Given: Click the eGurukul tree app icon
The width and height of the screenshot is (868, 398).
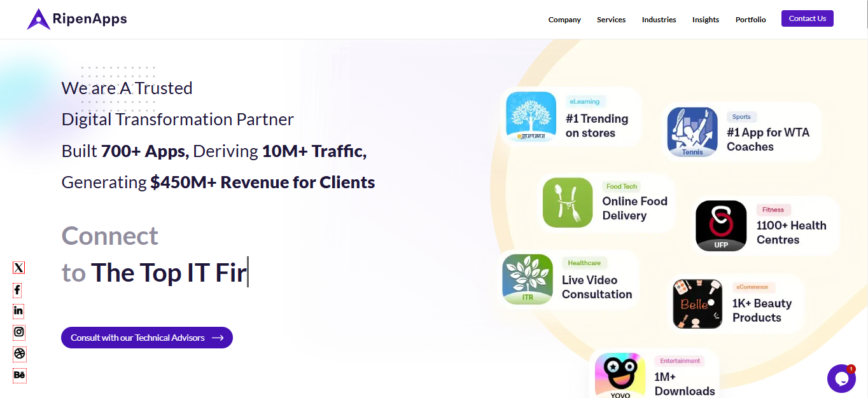Looking at the screenshot, I should pos(531,117).
